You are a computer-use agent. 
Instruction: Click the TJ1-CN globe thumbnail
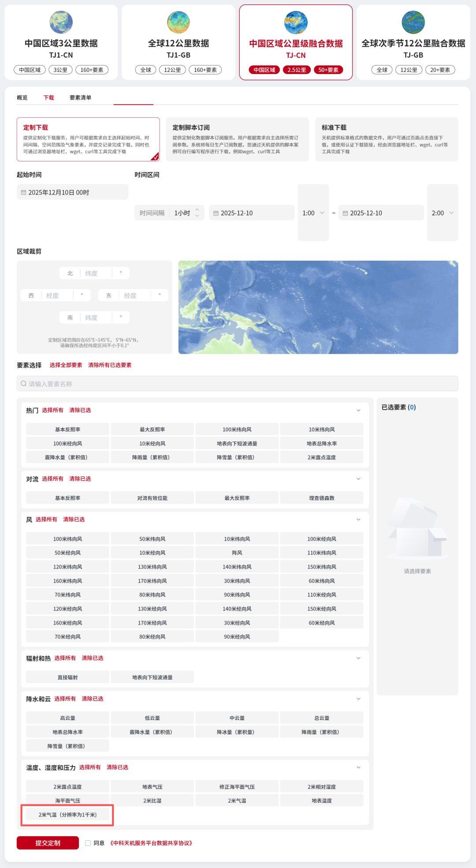point(61,22)
